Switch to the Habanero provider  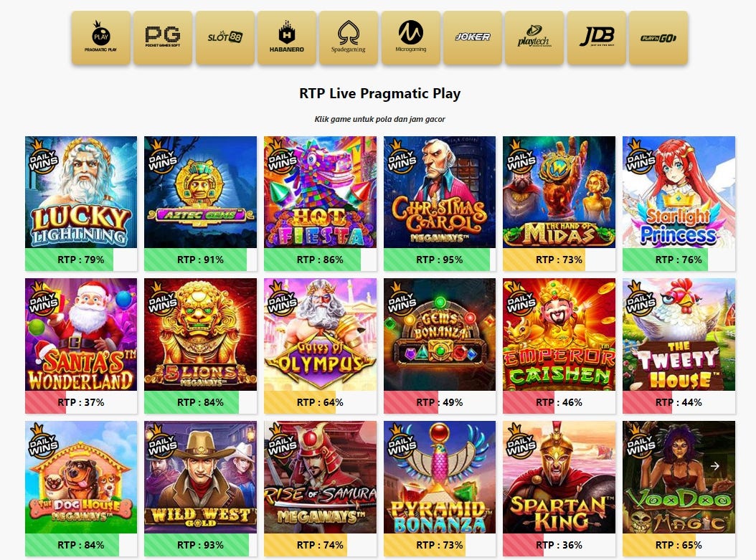click(286, 37)
